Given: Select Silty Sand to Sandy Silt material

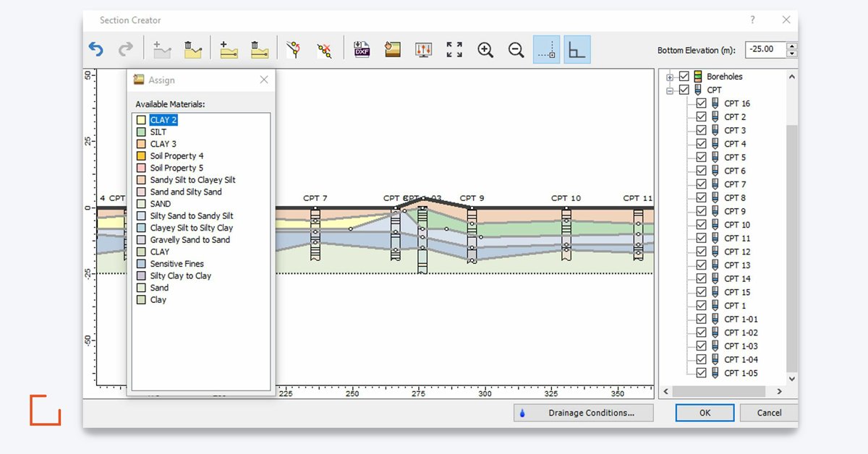Looking at the screenshot, I should 192,215.
